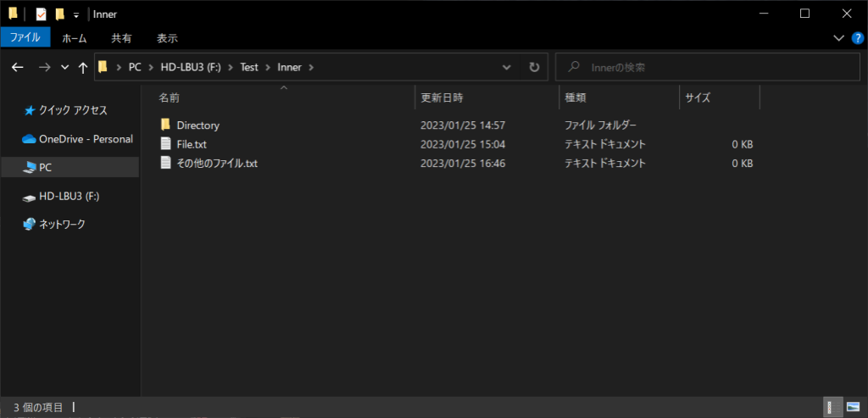Switch to the 共有 ribbon tab
The image size is (868, 418).
pyautogui.click(x=121, y=38)
